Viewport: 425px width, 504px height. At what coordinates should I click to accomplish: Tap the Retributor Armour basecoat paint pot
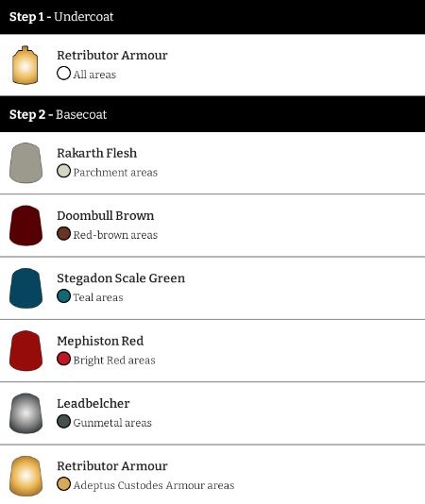pyautogui.click(x=25, y=476)
